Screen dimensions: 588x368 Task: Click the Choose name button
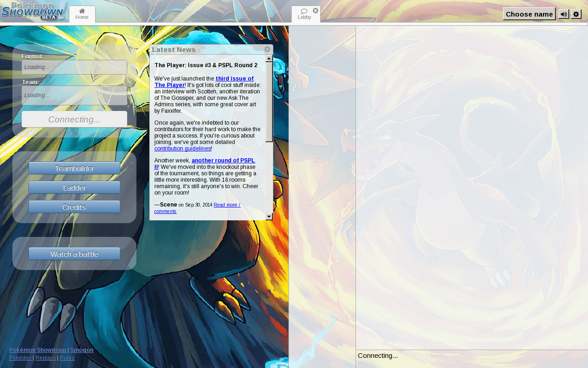coord(529,14)
